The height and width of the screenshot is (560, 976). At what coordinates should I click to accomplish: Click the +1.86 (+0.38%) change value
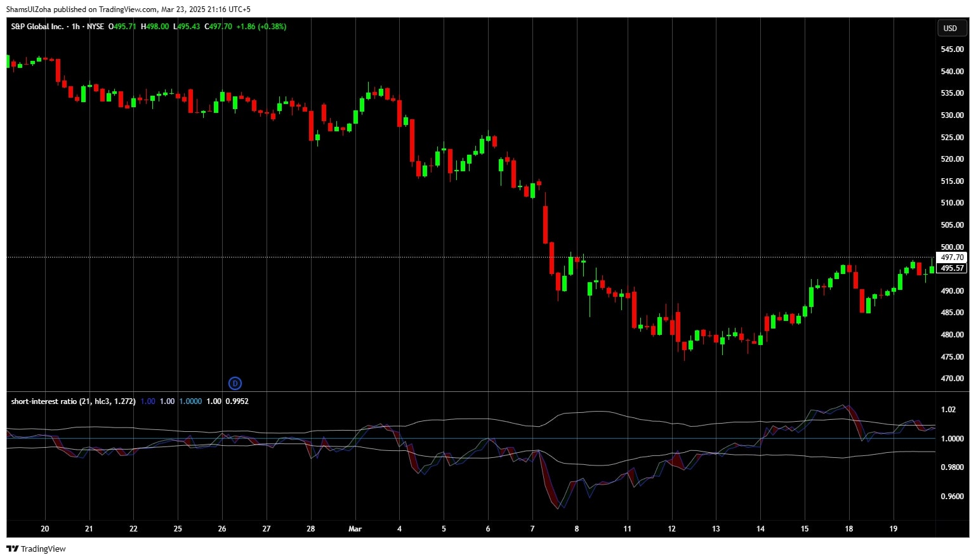tap(260, 27)
